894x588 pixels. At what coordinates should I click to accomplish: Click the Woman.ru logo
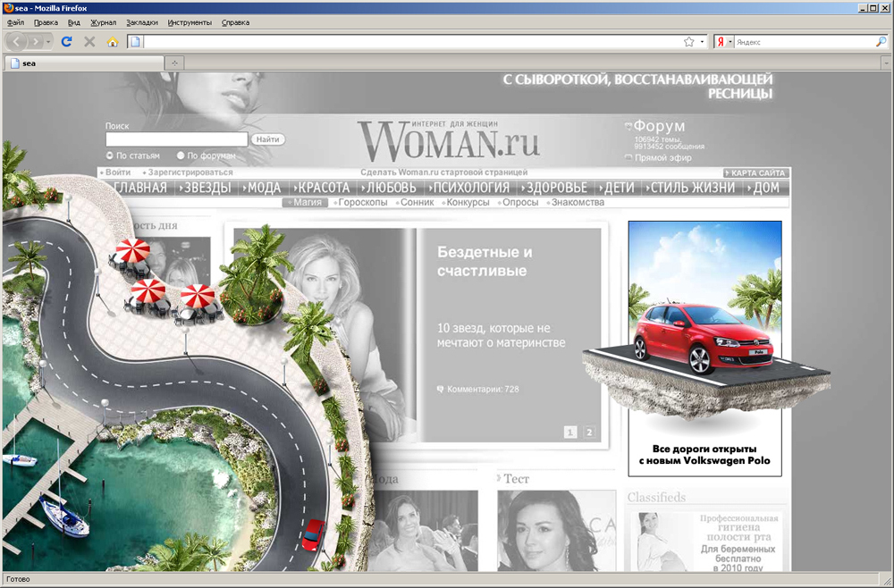(x=449, y=140)
